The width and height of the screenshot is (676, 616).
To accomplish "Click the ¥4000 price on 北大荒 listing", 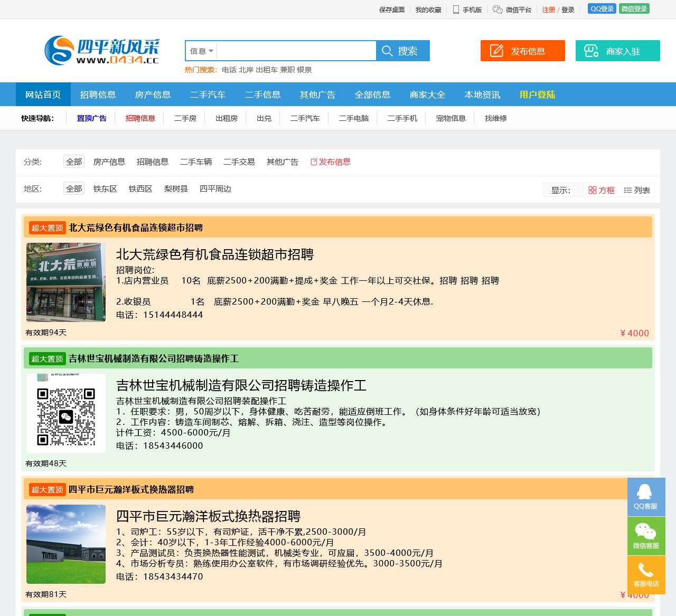I will (x=634, y=333).
